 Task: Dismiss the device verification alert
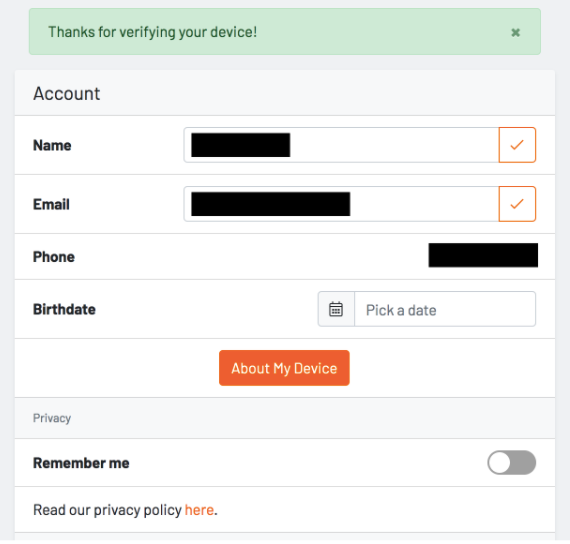coord(515,33)
